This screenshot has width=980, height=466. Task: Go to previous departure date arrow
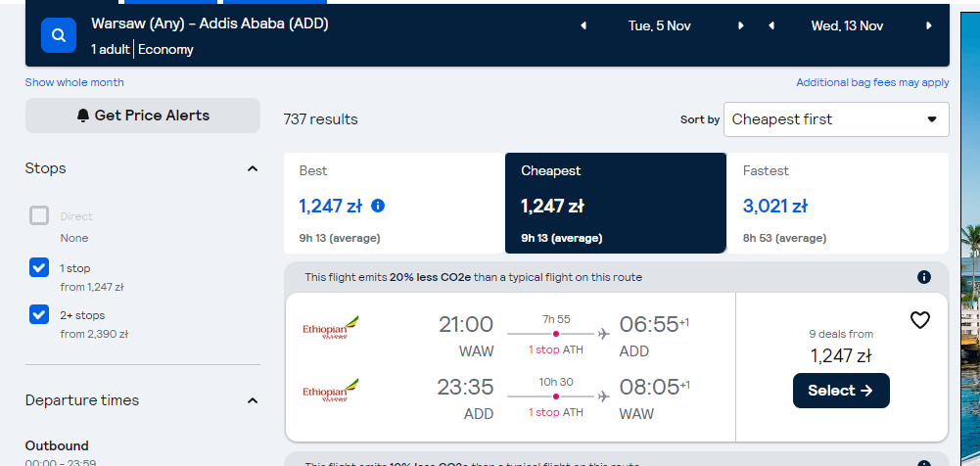pyautogui.click(x=583, y=25)
